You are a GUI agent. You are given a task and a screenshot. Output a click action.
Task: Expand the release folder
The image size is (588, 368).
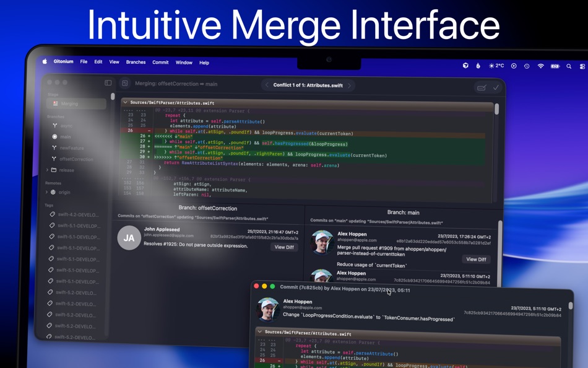(47, 170)
